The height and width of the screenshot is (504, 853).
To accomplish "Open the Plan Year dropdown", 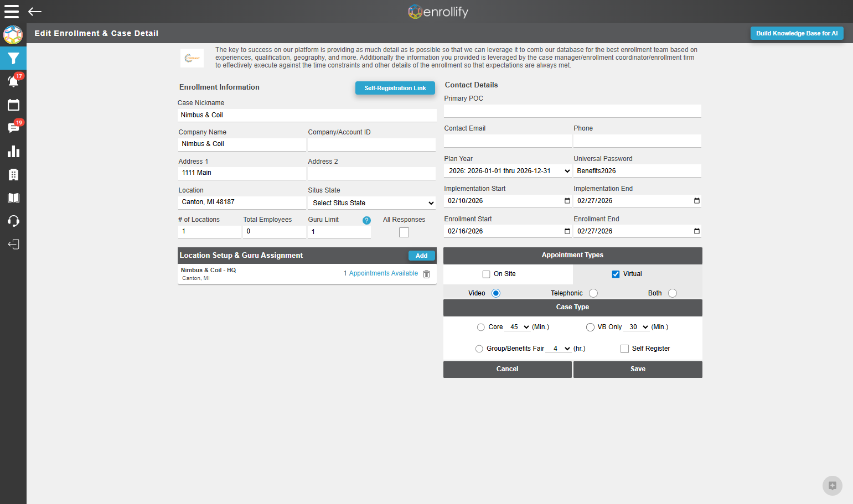I will pos(508,171).
